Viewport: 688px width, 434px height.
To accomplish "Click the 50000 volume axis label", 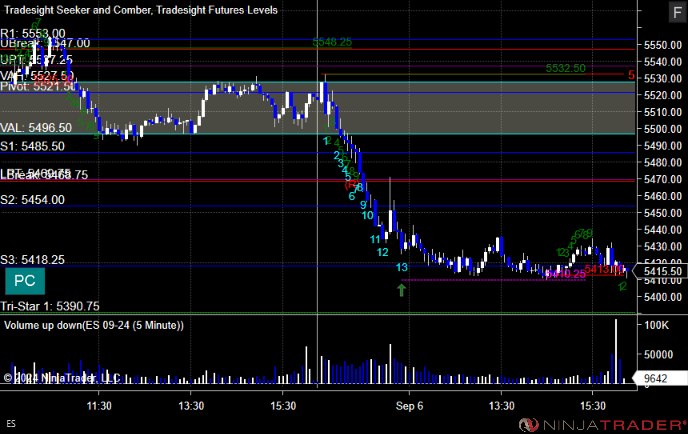I will (x=658, y=354).
